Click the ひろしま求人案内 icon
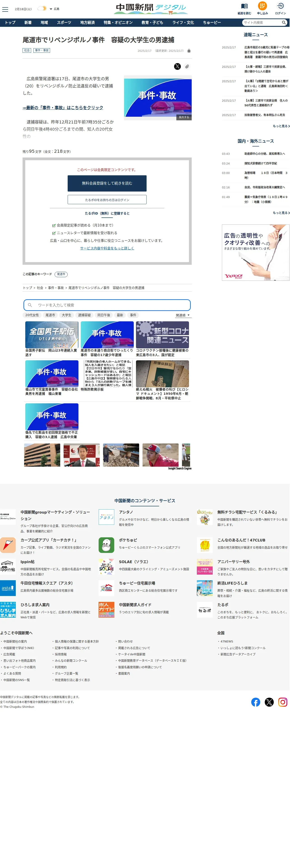This screenshot has height=868, width=290. (8, 610)
